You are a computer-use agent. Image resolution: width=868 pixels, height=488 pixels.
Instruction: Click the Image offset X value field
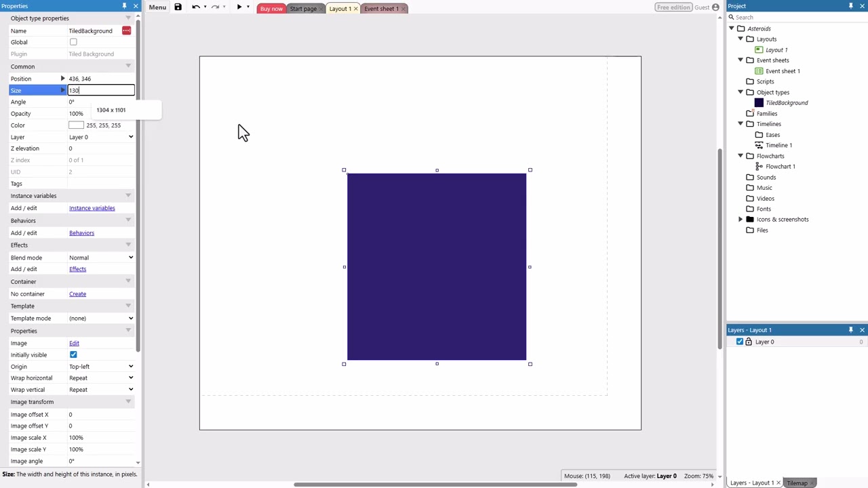pyautogui.click(x=100, y=415)
